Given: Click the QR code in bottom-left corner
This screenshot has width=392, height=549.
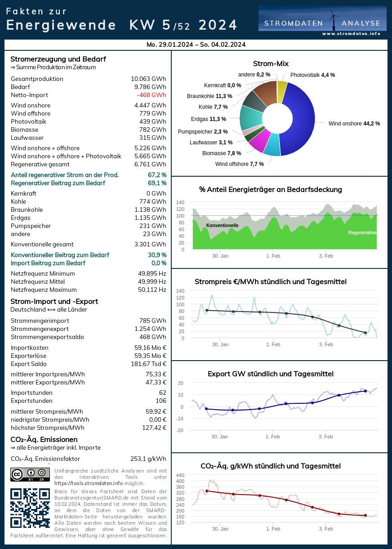Looking at the screenshot, I should coord(30,508).
